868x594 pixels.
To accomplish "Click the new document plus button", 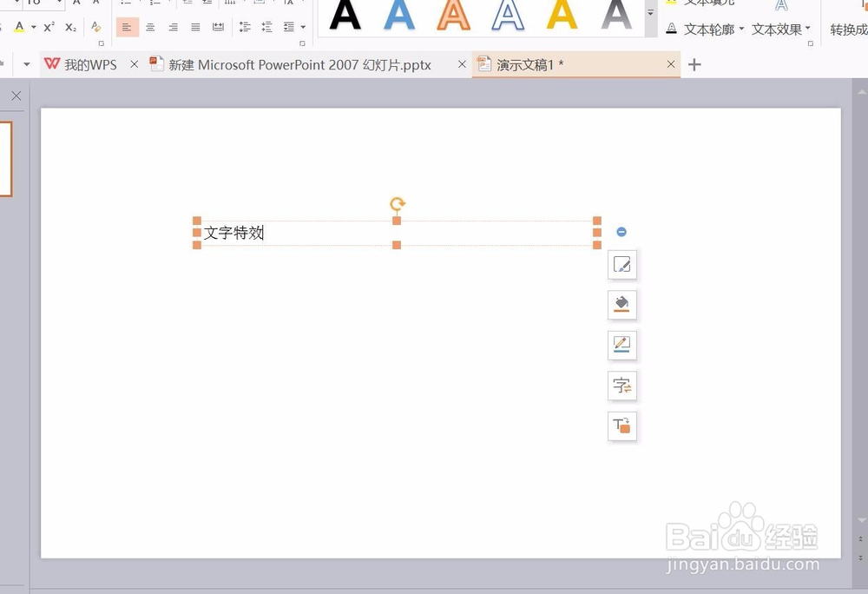I will point(694,64).
